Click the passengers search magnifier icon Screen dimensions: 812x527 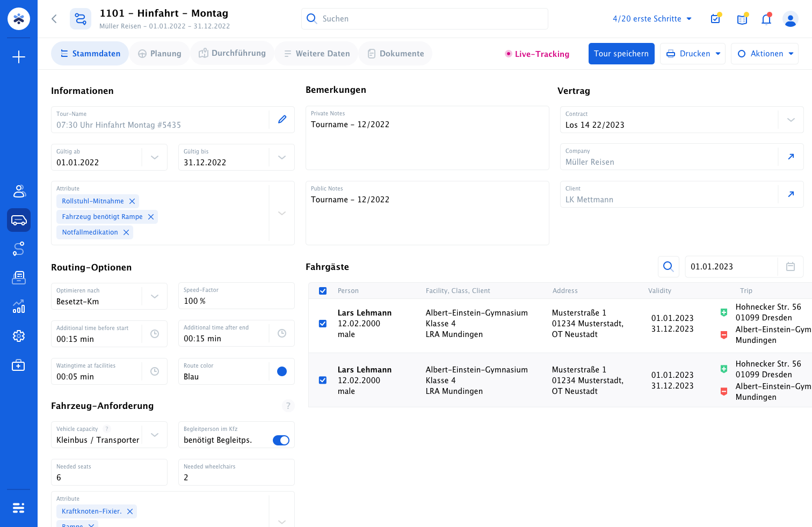pos(668,267)
